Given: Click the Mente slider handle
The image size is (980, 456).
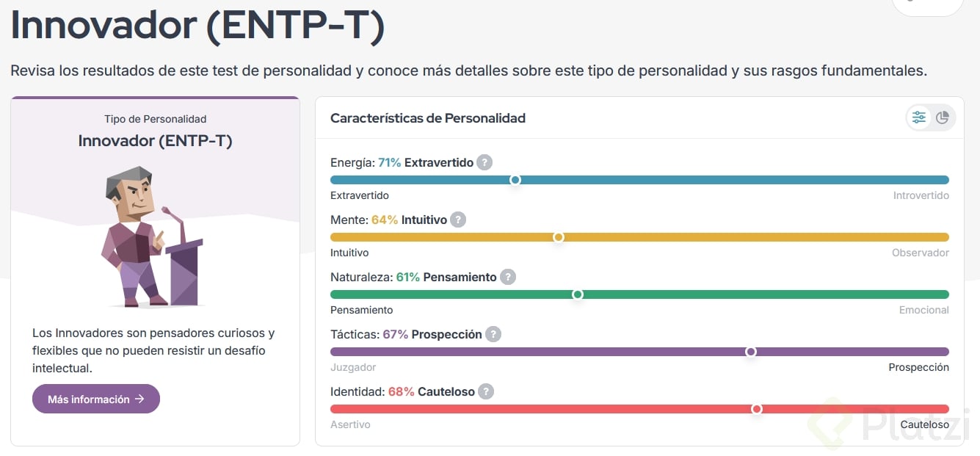Looking at the screenshot, I should 559,237.
